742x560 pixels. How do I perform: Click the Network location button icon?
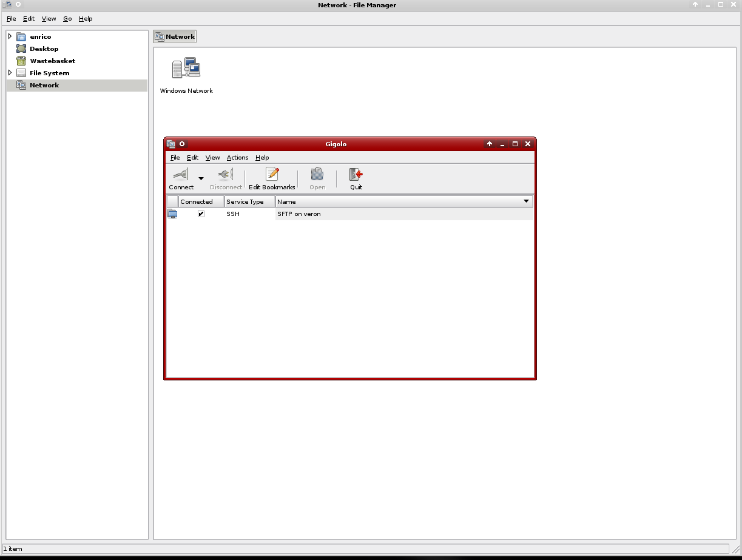pyautogui.click(x=160, y=37)
